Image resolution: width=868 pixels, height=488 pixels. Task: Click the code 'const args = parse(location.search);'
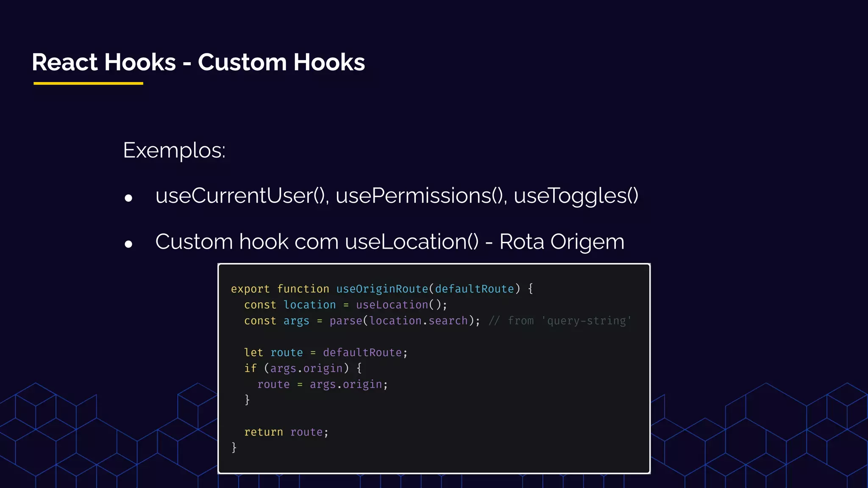pos(362,321)
